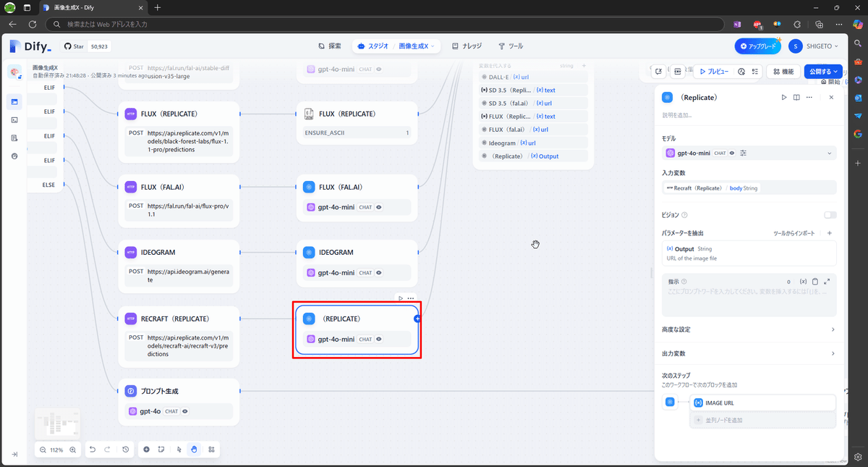
Task: Select pointer mode in canvas toolbar
Action: click(x=179, y=450)
